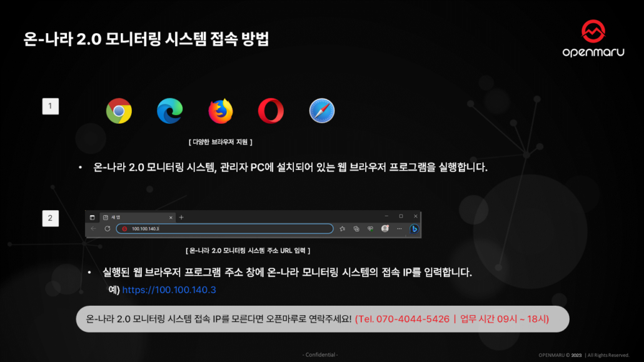Click the Safari compass icon

click(322, 111)
